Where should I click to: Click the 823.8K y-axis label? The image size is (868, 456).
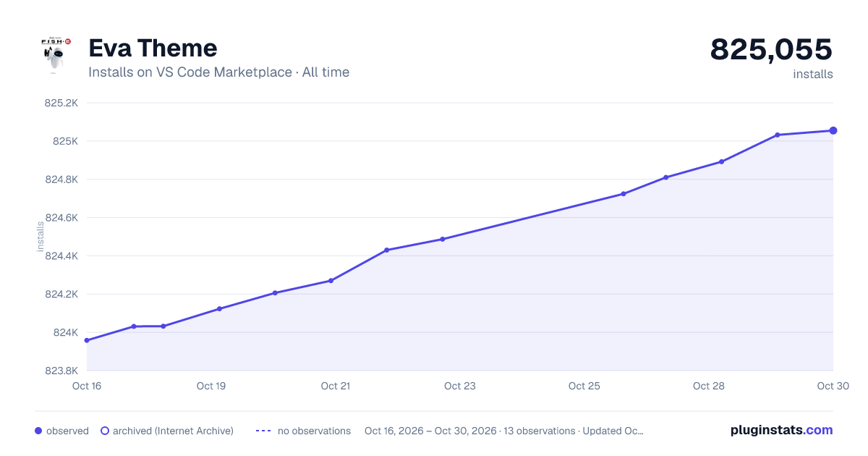(61, 371)
